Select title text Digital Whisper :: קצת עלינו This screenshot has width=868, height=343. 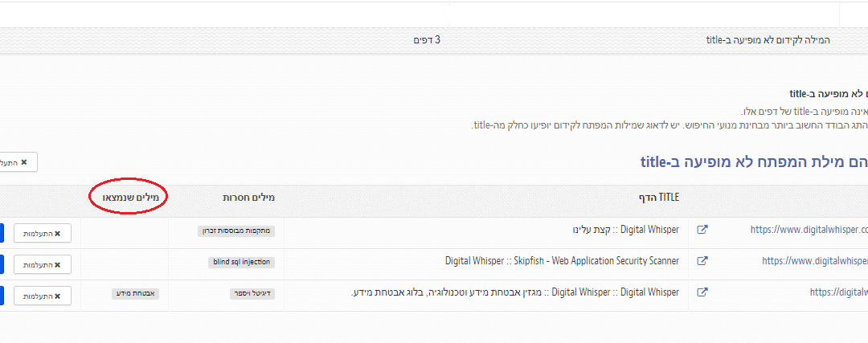click(625, 230)
